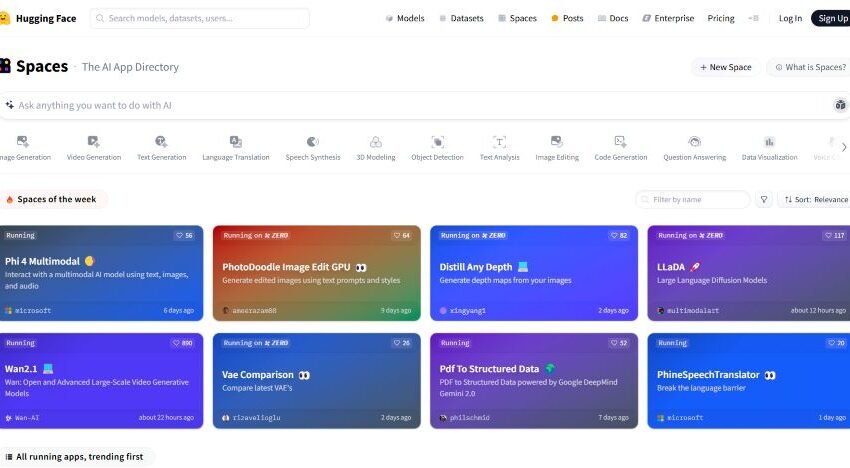Like the Pdf To Structured Data space
The image size is (850, 468).
click(619, 343)
